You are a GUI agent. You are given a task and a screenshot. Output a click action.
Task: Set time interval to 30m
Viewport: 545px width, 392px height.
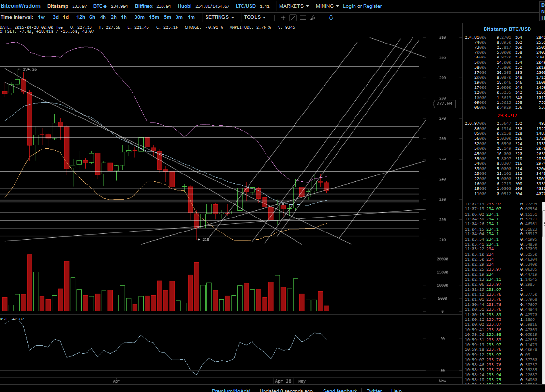click(x=139, y=17)
